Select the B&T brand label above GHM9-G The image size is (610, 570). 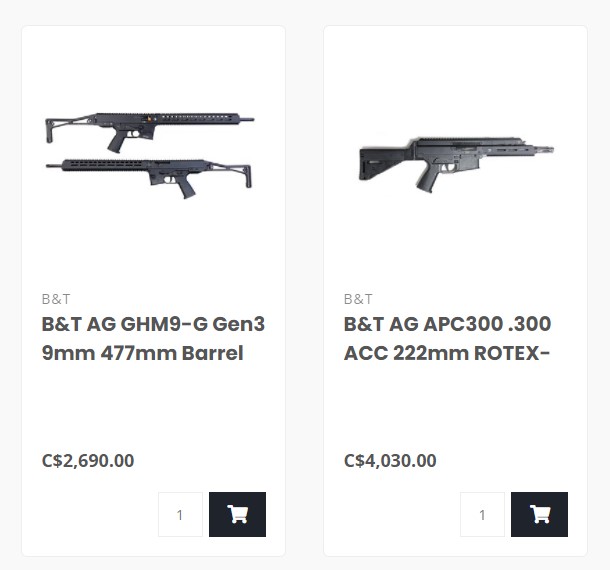coord(56,299)
